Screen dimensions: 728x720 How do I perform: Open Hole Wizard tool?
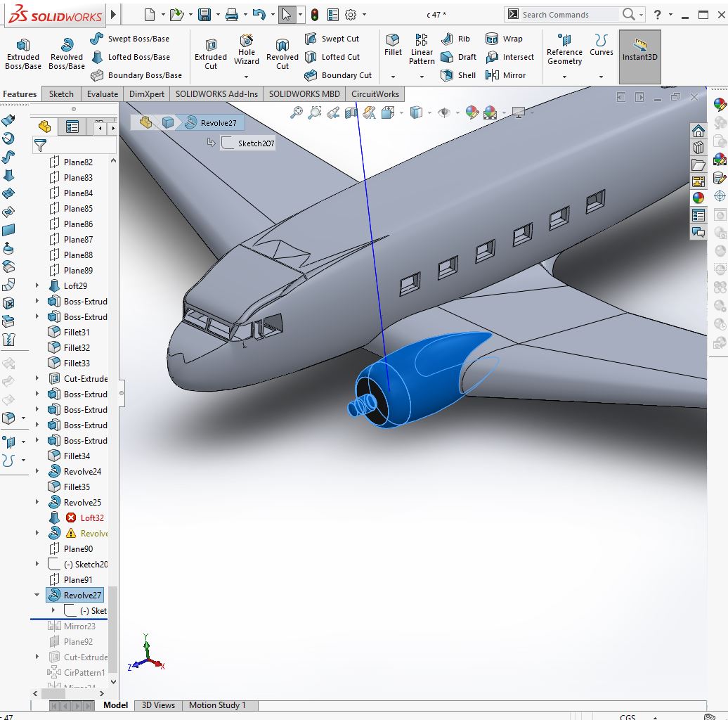[246, 50]
